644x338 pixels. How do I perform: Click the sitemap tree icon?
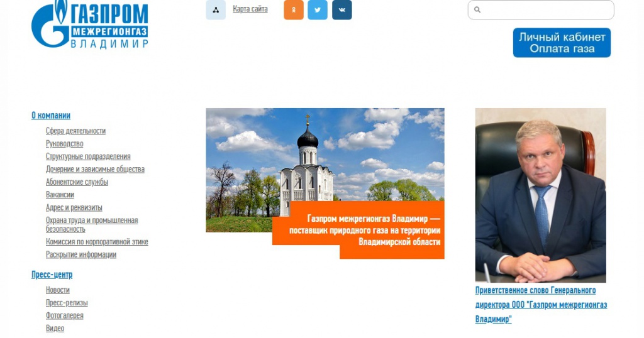[216, 10]
